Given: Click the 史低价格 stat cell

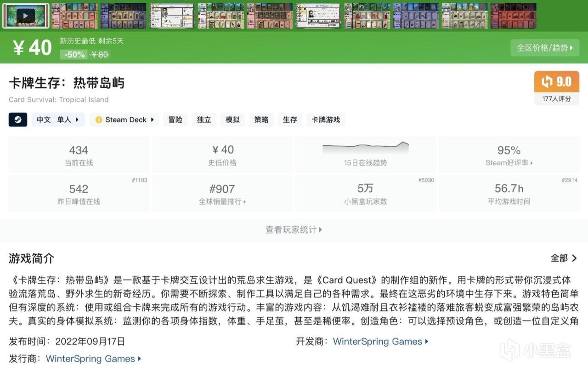Looking at the screenshot, I should [x=222, y=155].
